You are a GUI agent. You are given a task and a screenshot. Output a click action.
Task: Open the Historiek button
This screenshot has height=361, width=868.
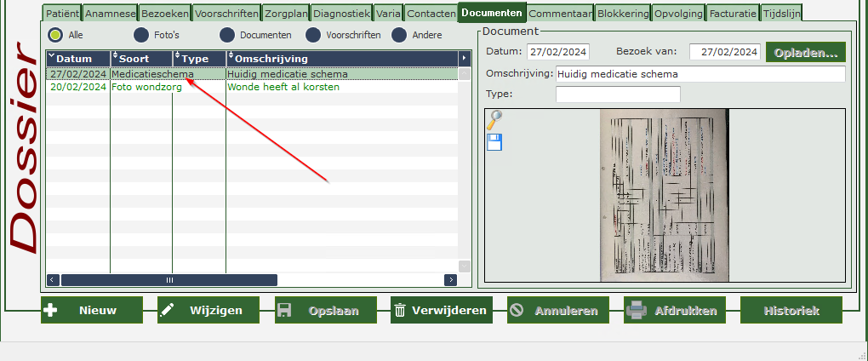click(x=791, y=311)
